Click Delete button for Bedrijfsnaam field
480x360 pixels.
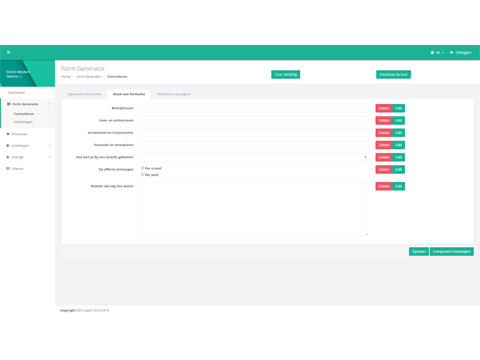(x=384, y=108)
